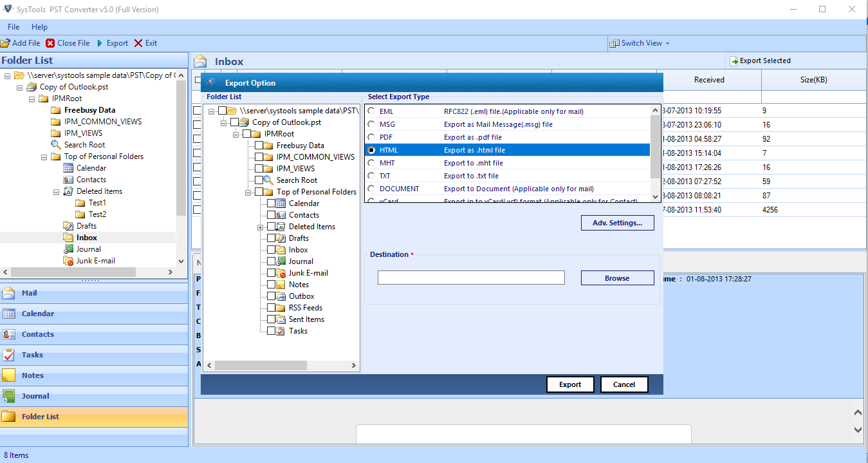The image size is (868, 463).
Task: Open Calendar view icon in left navigation
Action: [x=9, y=314]
